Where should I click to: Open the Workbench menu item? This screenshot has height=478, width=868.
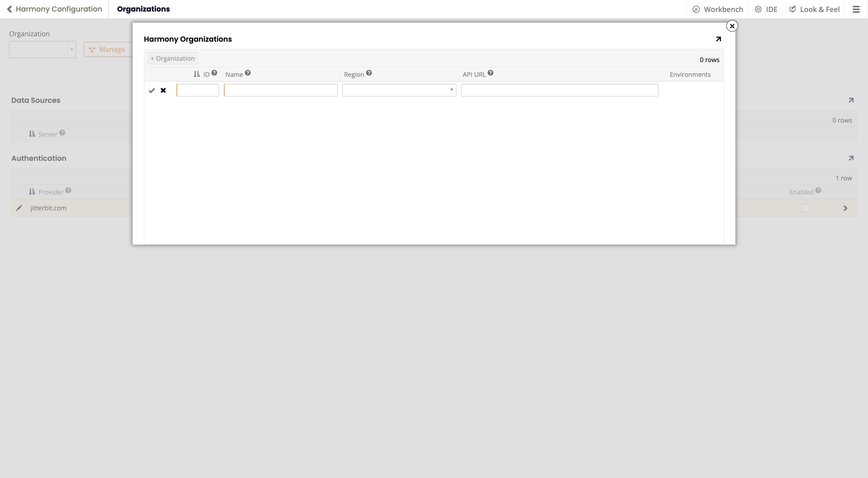coord(718,9)
